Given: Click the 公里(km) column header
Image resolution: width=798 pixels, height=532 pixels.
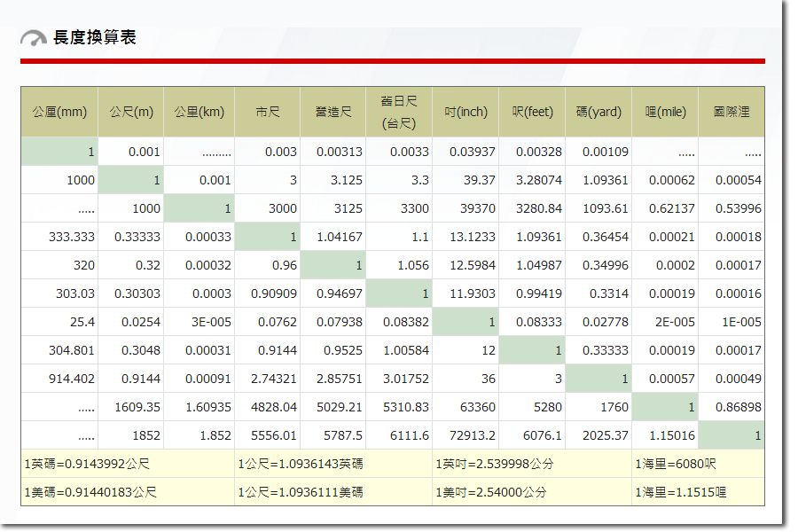Looking at the screenshot, I should [199, 112].
